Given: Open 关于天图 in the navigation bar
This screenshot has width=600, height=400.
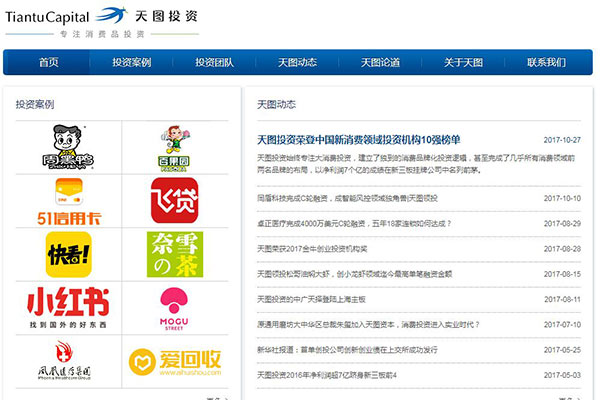Looking at the screenshot, I should click(x=463, y=62).
